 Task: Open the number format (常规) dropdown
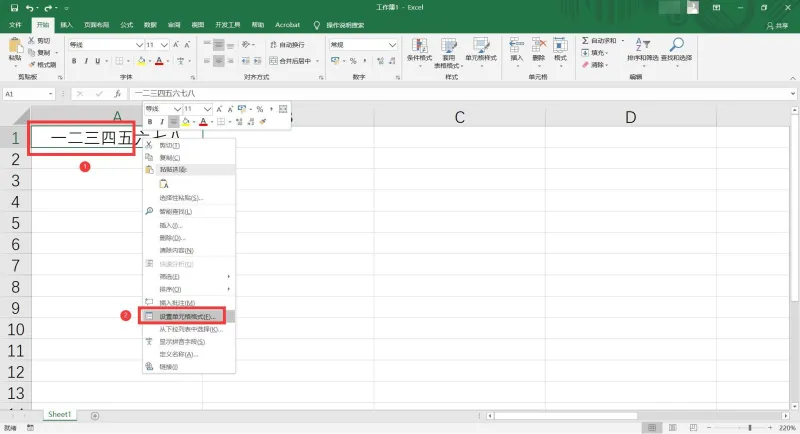(x=392, y=45)
